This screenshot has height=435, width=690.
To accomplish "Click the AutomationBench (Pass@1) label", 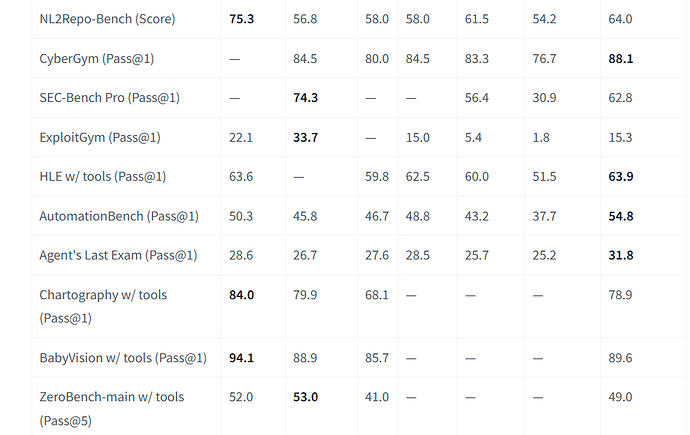I will [119, 216].
